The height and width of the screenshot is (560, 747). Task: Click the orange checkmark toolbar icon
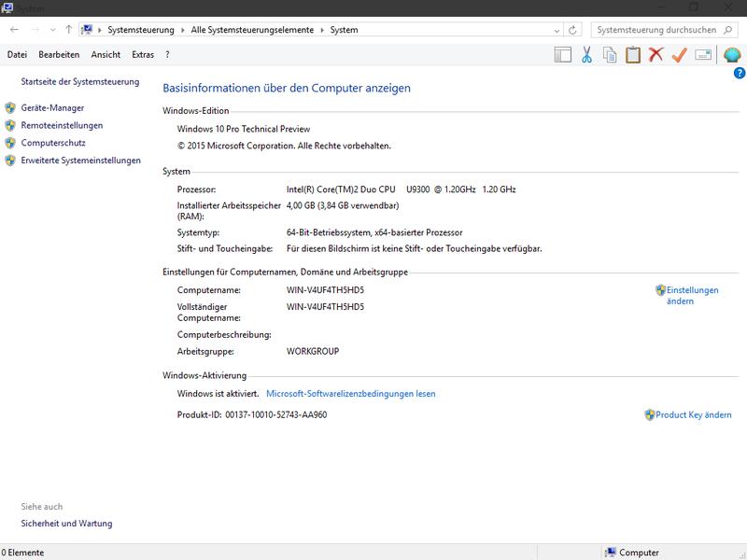680,55
